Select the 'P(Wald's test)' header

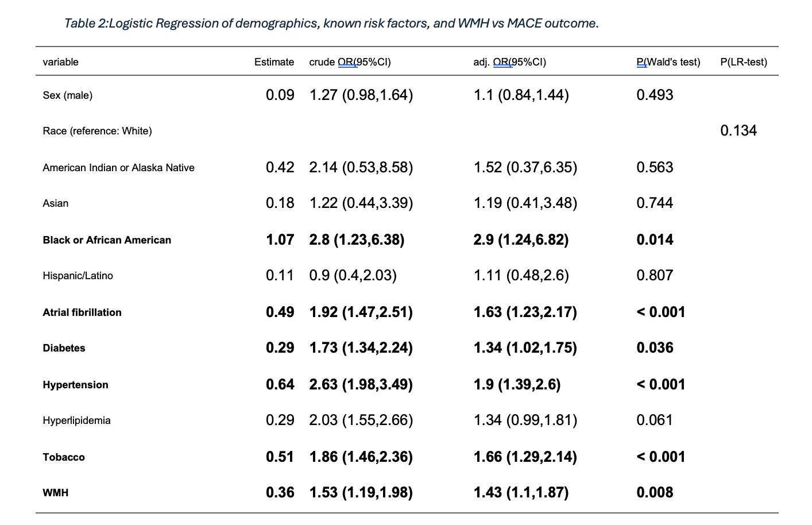click(668, 62)
